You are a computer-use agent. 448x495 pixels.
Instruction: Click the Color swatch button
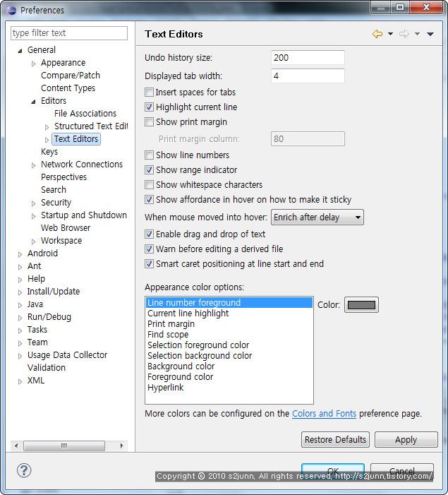[x=361, y=304]
